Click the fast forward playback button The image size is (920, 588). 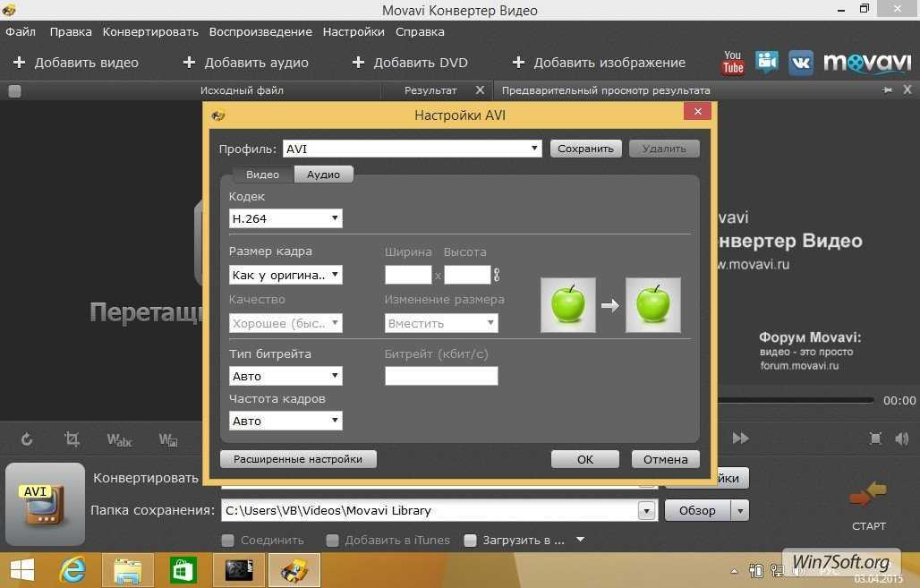(740, 438)
